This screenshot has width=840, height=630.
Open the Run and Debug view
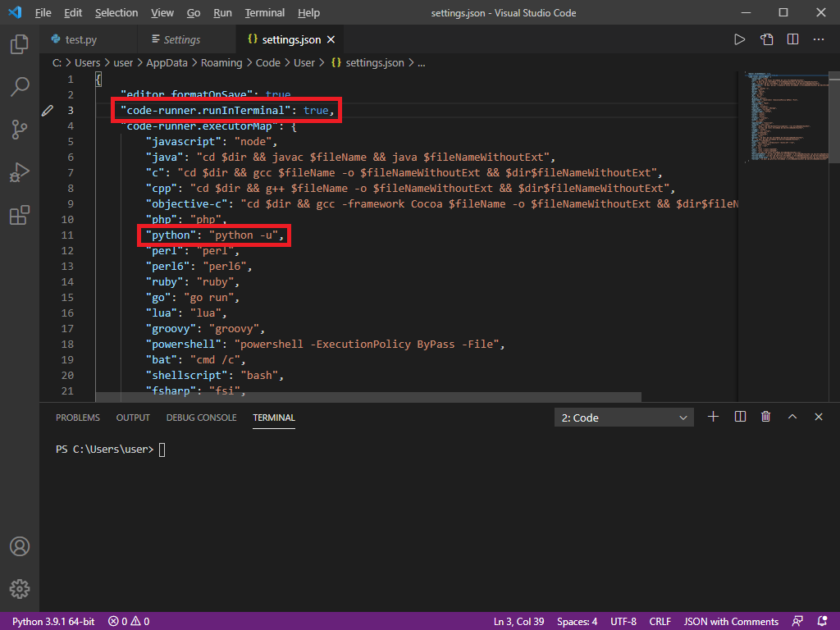(20, 172)
